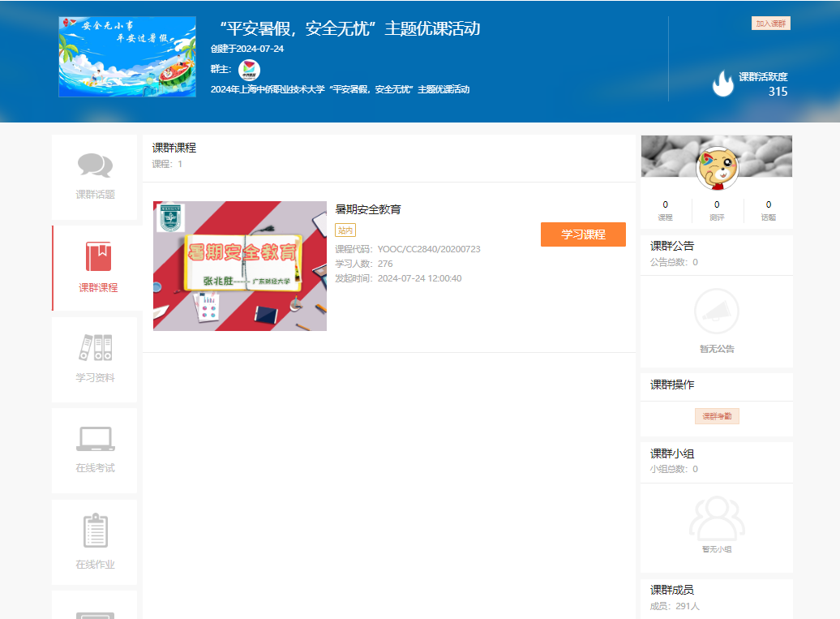Open the 暑期安全教育 course title link

(368, 209)
